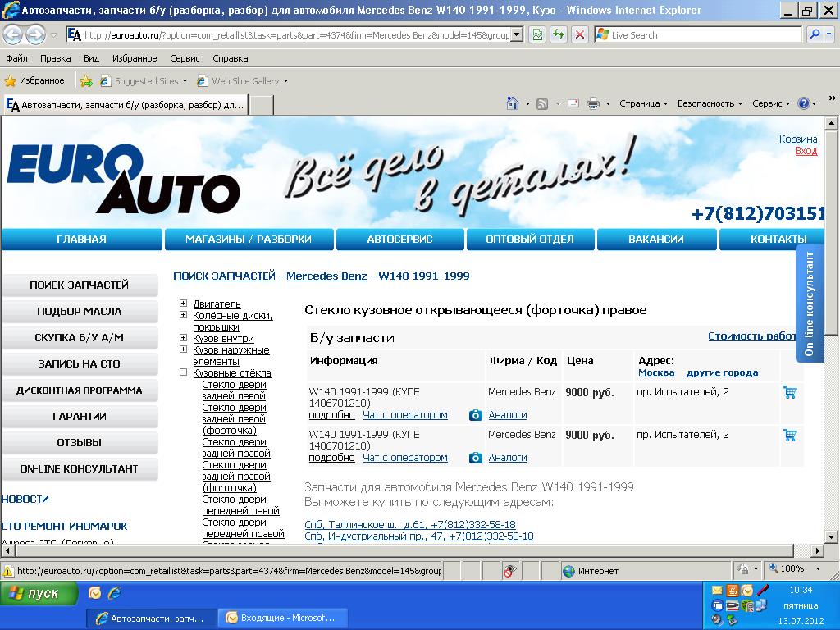Click the ПОДБОР МАСЛА sidebar button

[80, 311]
